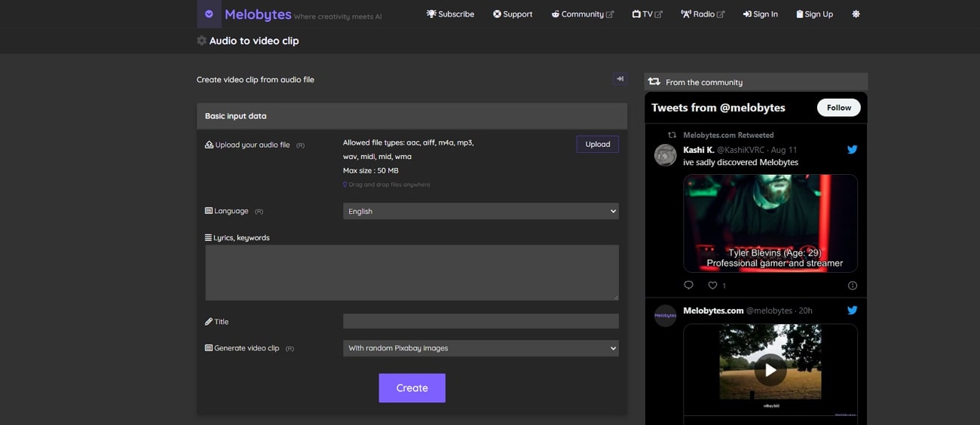980x425 pixels.
Task: Open the Tweets from @melobytes heading link
Action: pyautogui.click(x=718, y=108)
